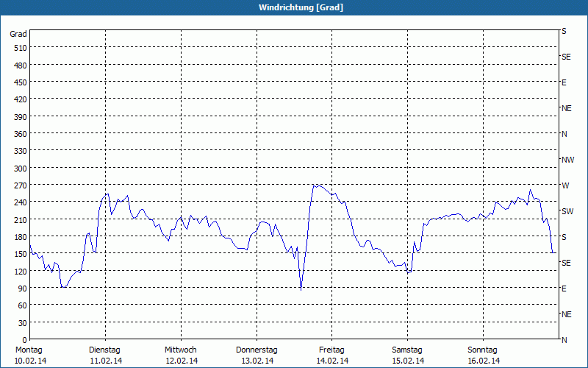Image resolution: width=588 pixels, height=368 pixels.
Task: Click the date 11.02.14
Action: pos(106,361)
